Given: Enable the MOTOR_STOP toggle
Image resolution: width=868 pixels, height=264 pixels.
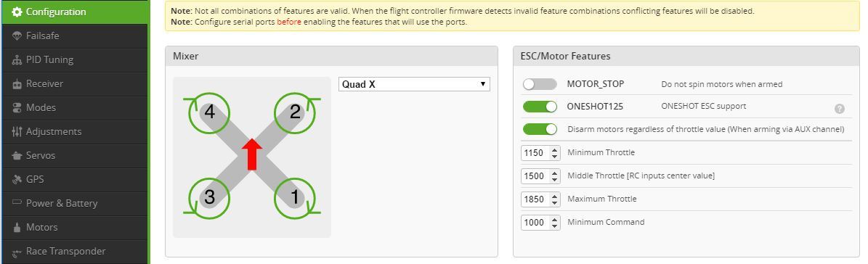Looking at the screenshot, I should click(x=540, y=84).
